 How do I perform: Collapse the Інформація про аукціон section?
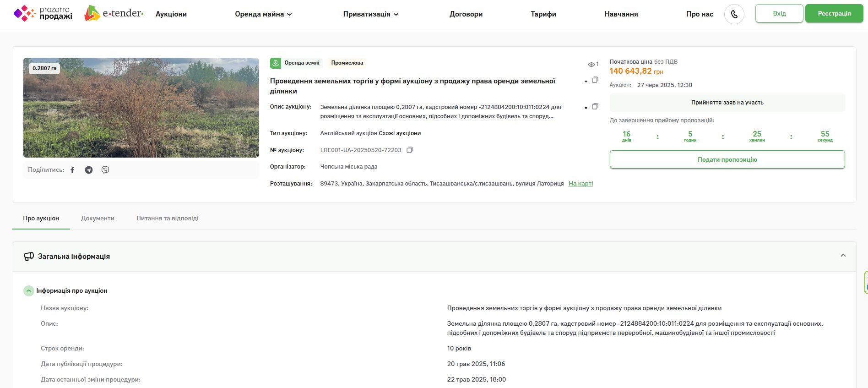(29, 291)
